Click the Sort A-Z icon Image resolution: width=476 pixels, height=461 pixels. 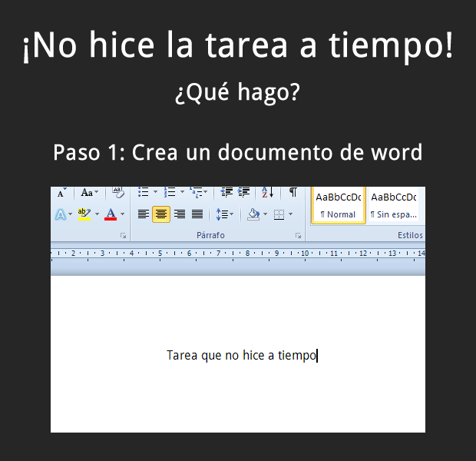coord(268,192)
